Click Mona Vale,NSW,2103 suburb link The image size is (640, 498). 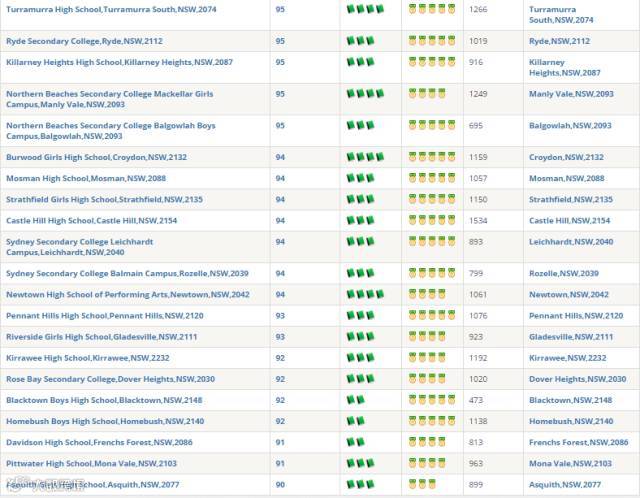(x=570, y=464)
